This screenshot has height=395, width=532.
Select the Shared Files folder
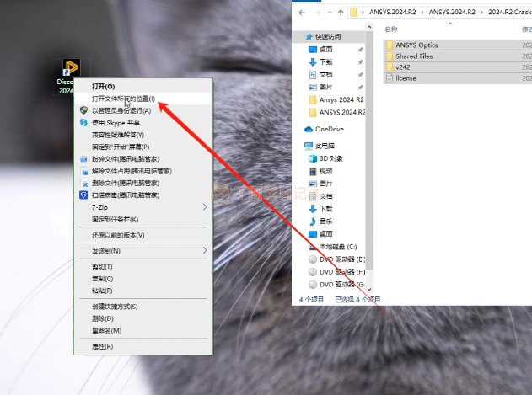pyautogui.click(x=414, y=56)
